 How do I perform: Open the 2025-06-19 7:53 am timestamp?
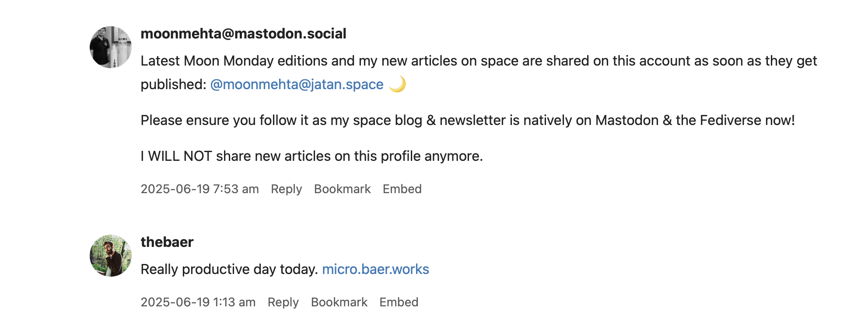pyautogui.click(x=199, y=189)
